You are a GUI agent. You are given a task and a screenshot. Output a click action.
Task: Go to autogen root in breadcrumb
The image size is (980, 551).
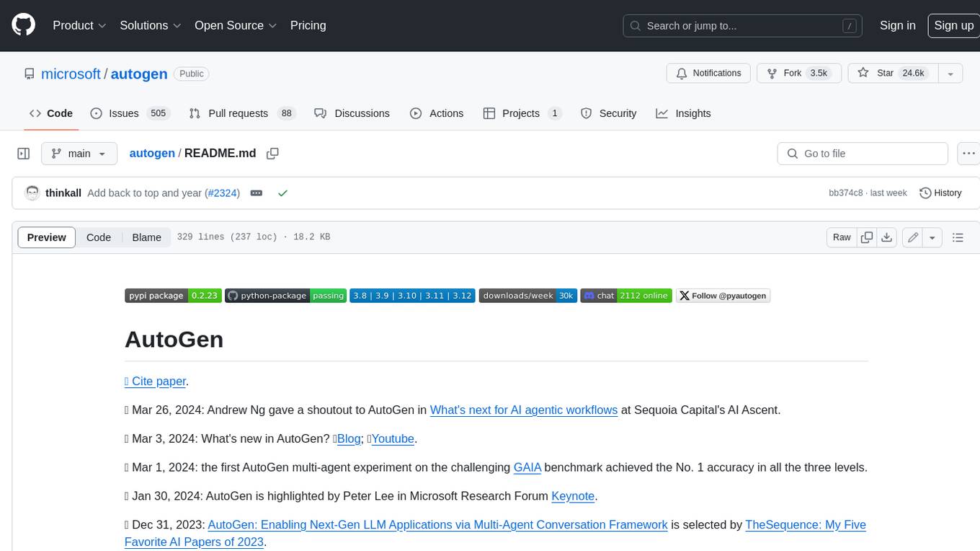[x=152, y=153]
